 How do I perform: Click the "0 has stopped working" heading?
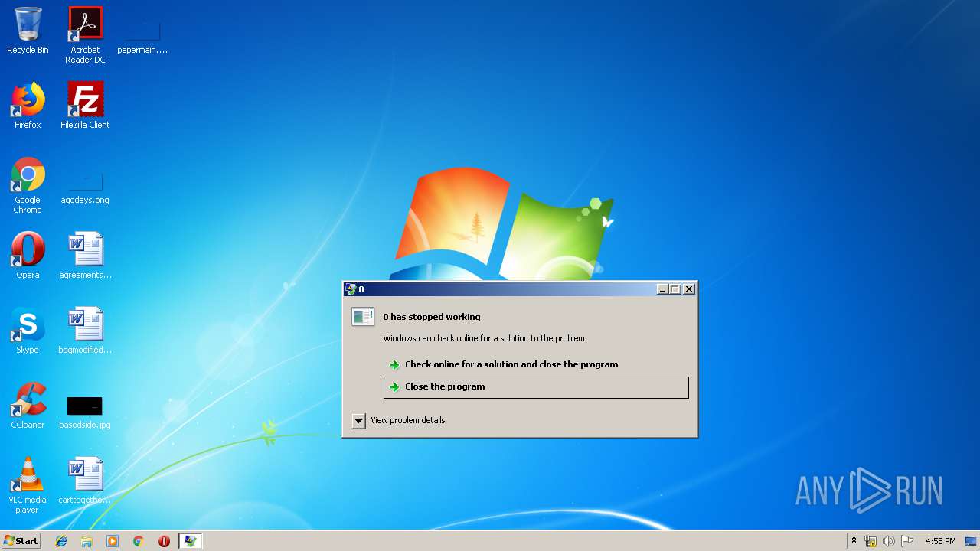coord(432,317)
